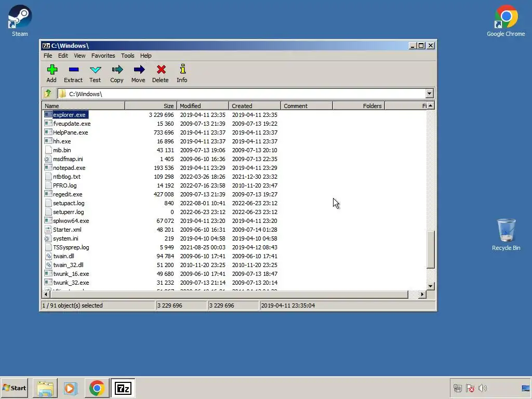This screenshot has width=532, height=399.
Task: Select the twunk_16.exe file
Action: point(71,273)
